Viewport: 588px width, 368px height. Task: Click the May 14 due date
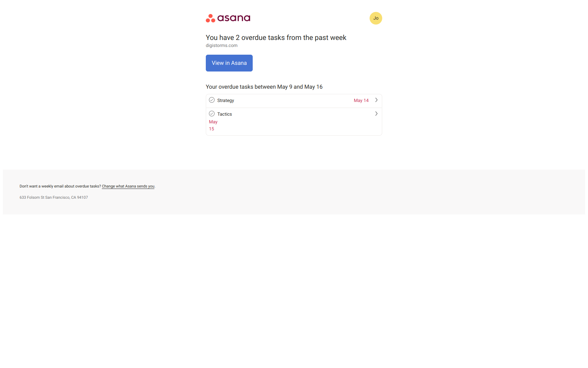[361, 101]
